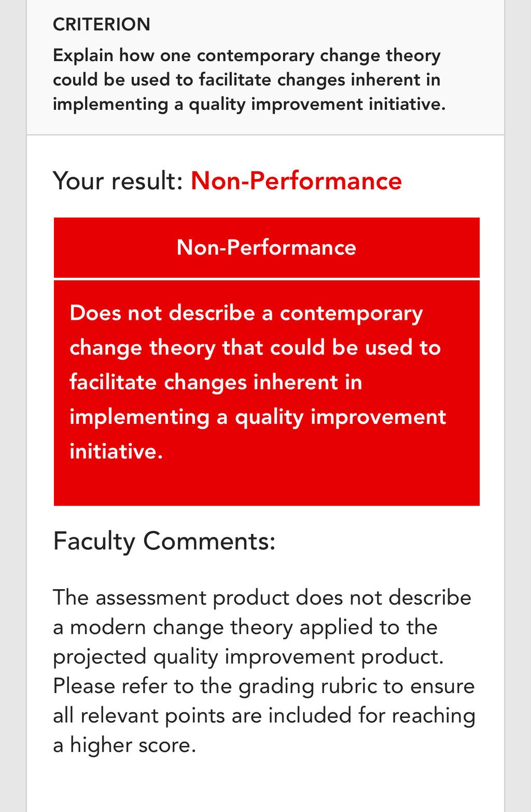Click the word "initiative." in the red box
Image resolution: width=531 pixels, height=812 pixels.
click(117, 451)
